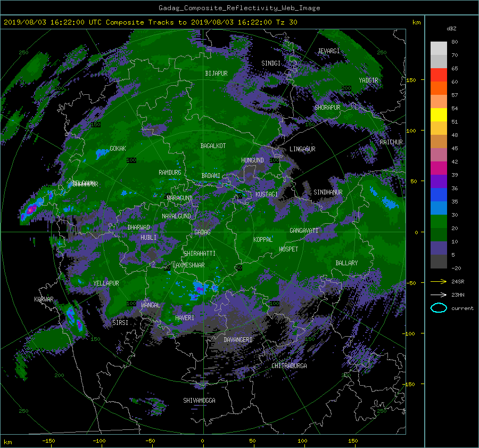Click the BALLARY city label
The height and width of the screenshot is (448, 479).
(346, 263)
